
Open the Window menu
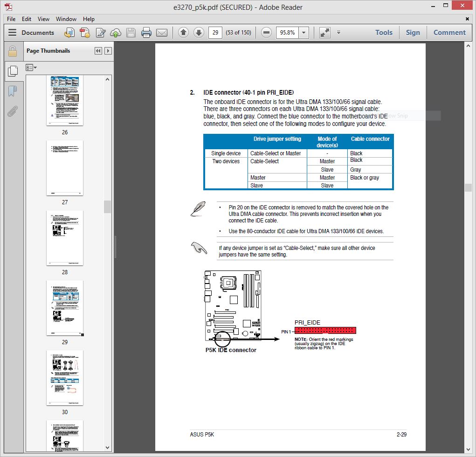[x=66, y=19]
